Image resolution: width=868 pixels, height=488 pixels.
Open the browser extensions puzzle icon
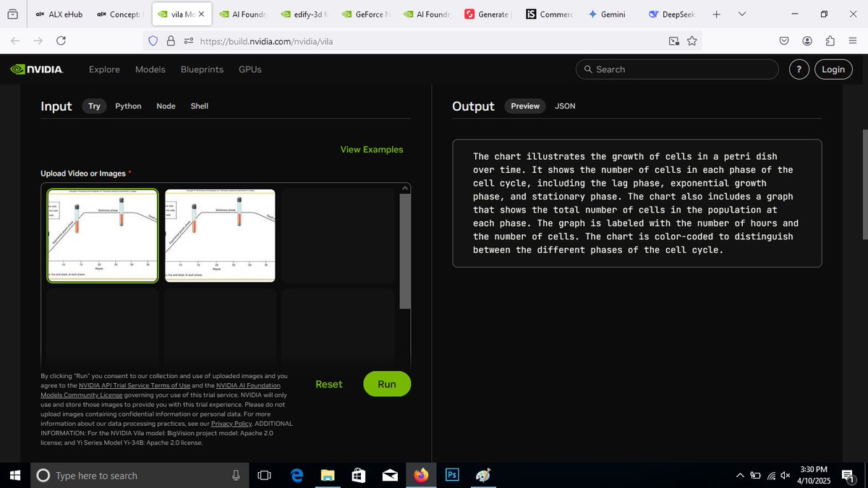pos(830,41)
